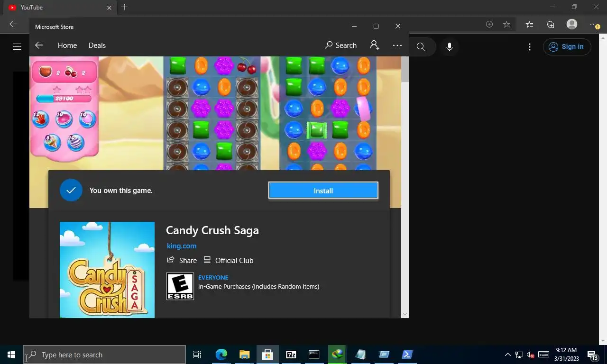Open PowerShell from taskbar
This screenshot has width=607, height=364.
pos(407,355)
